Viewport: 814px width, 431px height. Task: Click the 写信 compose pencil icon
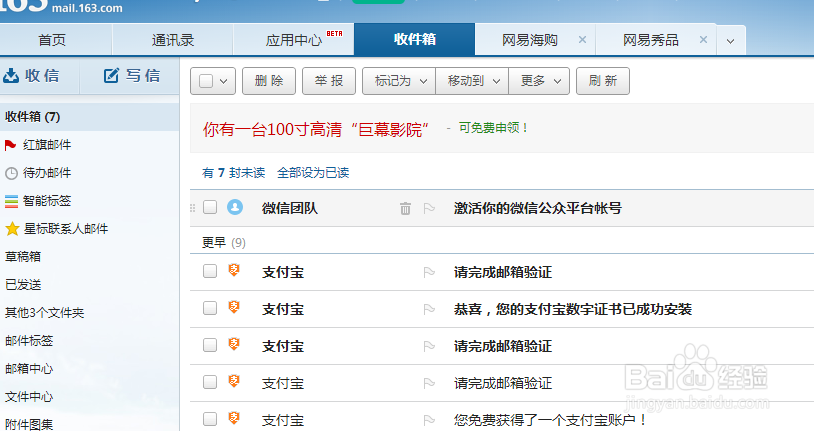click(111, 76)
